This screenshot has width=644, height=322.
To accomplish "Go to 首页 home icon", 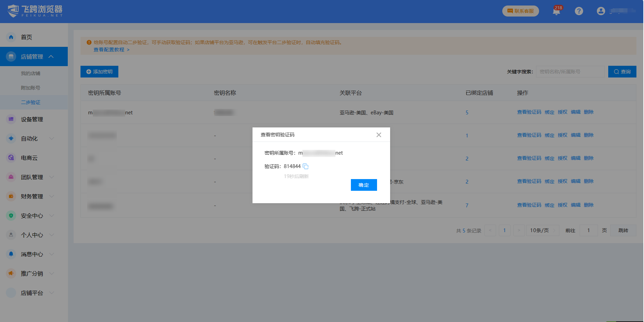I will (x=11, y=37).
